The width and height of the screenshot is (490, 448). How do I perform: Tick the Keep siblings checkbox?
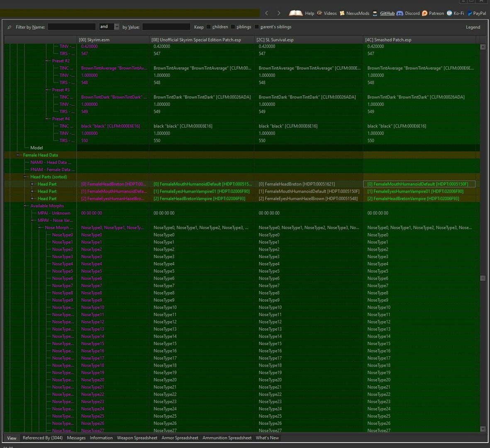233,27
